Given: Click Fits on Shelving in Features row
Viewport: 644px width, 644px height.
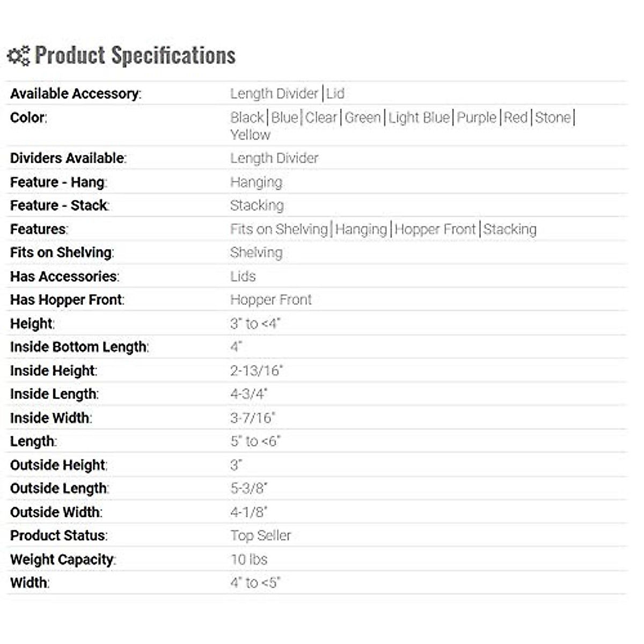Looking at the screenshot, I should [x=279, y=229].
